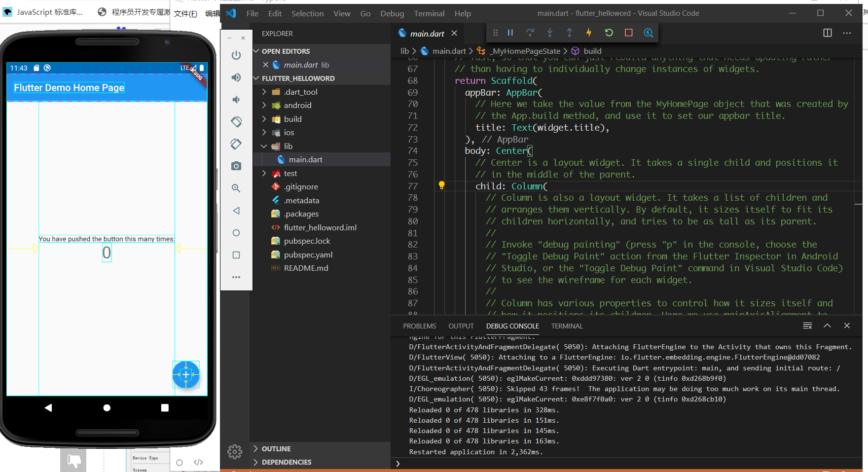Rotate the emulator right
Screen dimensions: 868x472
pyautogui.click(x=236, y=144)
